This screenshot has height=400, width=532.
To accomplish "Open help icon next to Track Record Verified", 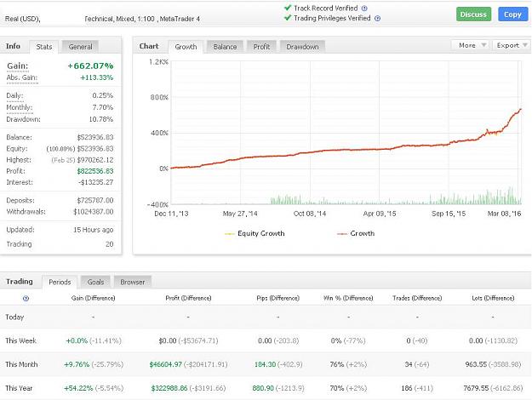I will [x=364, y=9].
